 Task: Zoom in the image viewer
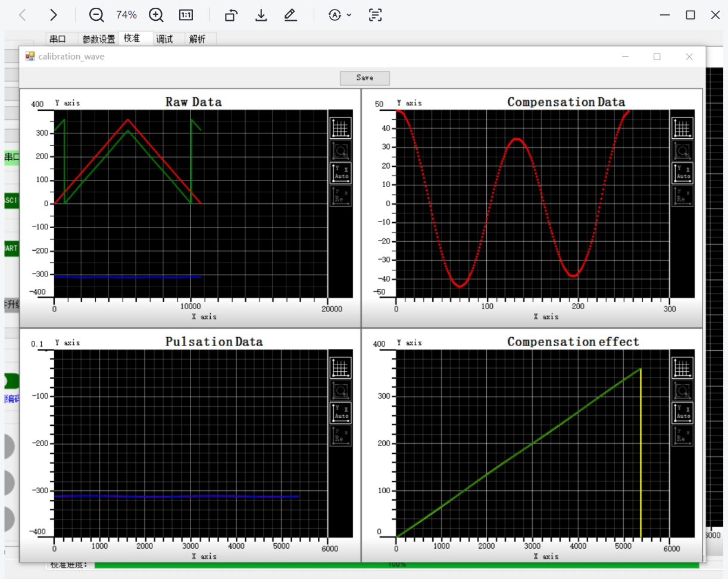click(x=156, y=15)
